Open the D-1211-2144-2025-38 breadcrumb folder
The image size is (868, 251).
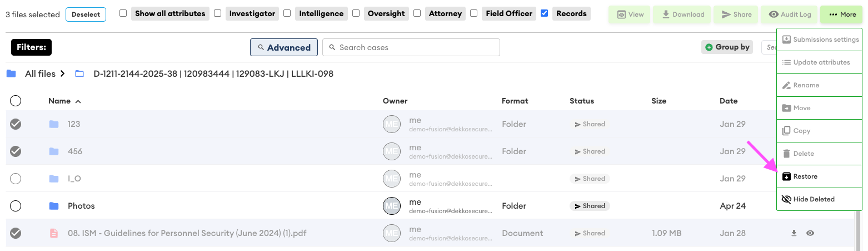tap(213, 73)
